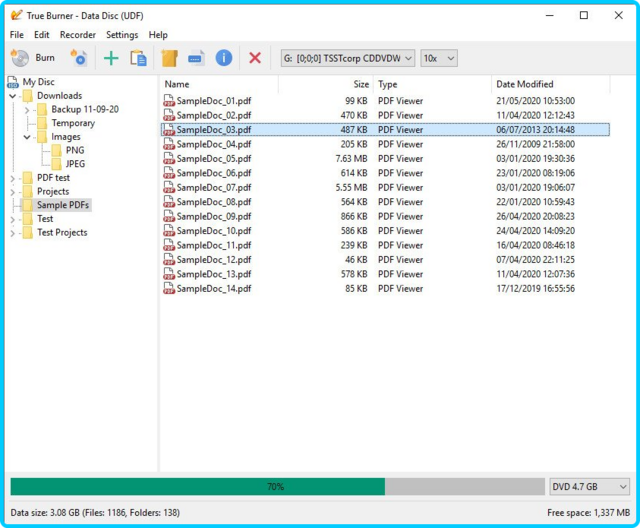640x528 pixels.
Task: Click the blue rename toolbar icon
Action: click(x=196, y=58)
